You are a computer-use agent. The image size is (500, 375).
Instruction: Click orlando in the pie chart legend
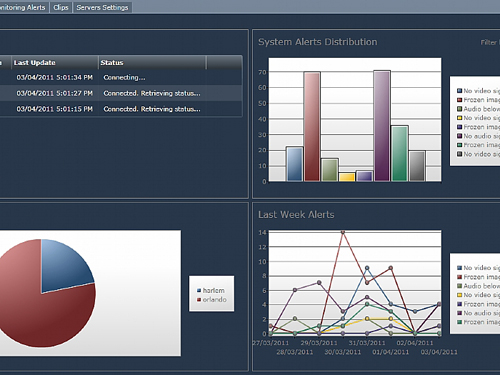coord(212,300)
